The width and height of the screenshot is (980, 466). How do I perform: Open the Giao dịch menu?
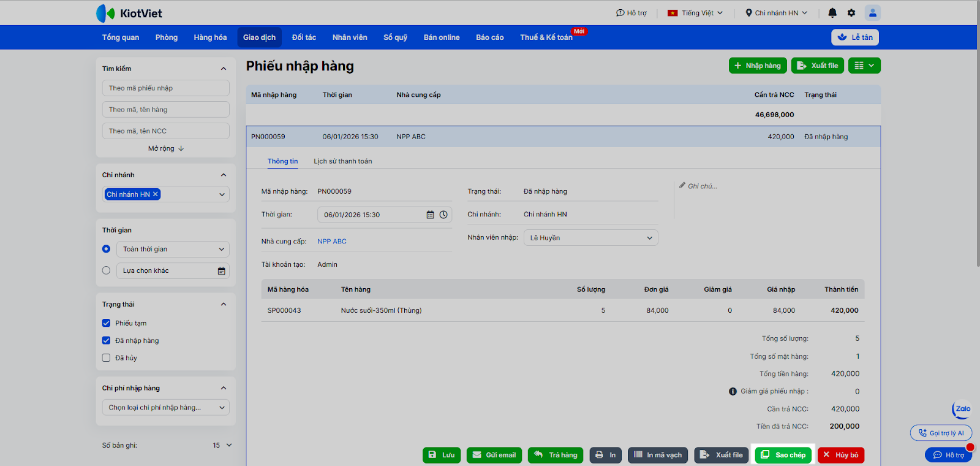260,37
